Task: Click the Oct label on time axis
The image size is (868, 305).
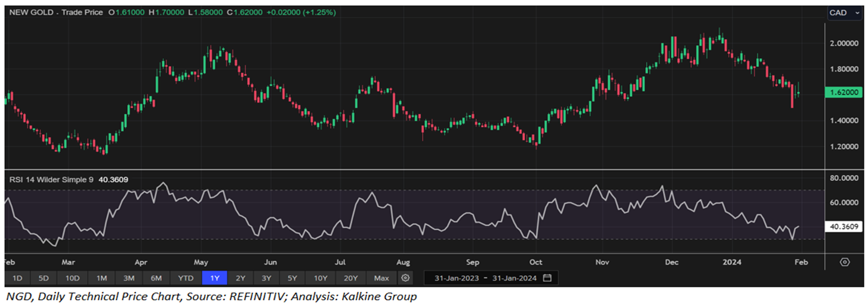Action: pos(535,262)
